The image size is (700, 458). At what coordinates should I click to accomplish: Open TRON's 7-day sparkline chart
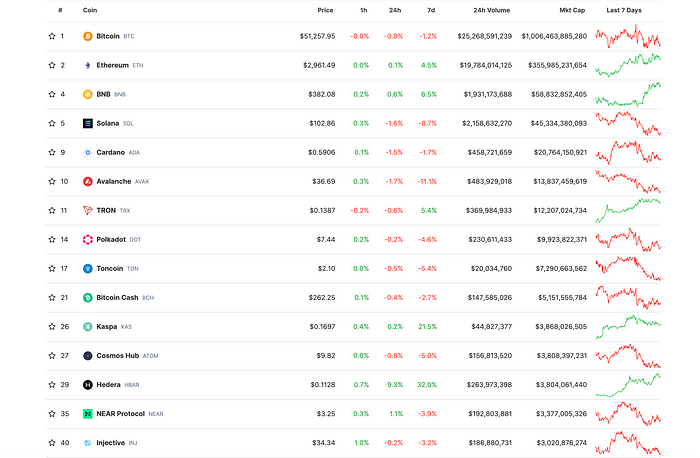point(628,210)
